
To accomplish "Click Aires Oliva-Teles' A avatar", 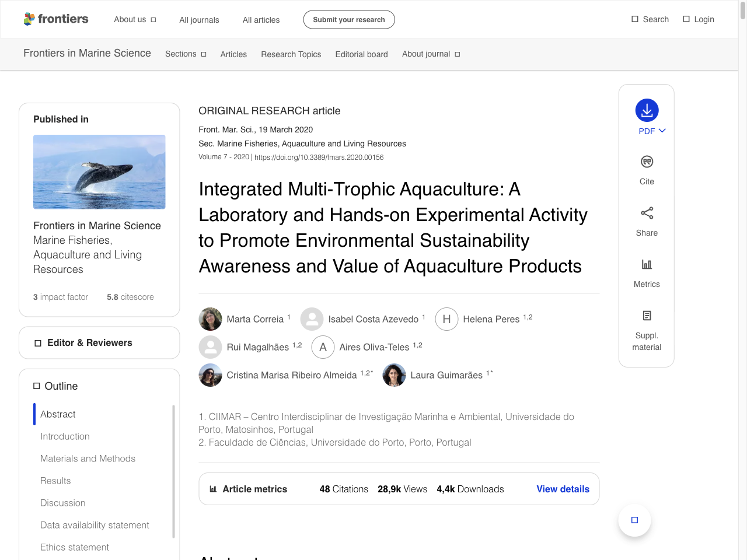I will pyautogui.click(x=323, y=347).
